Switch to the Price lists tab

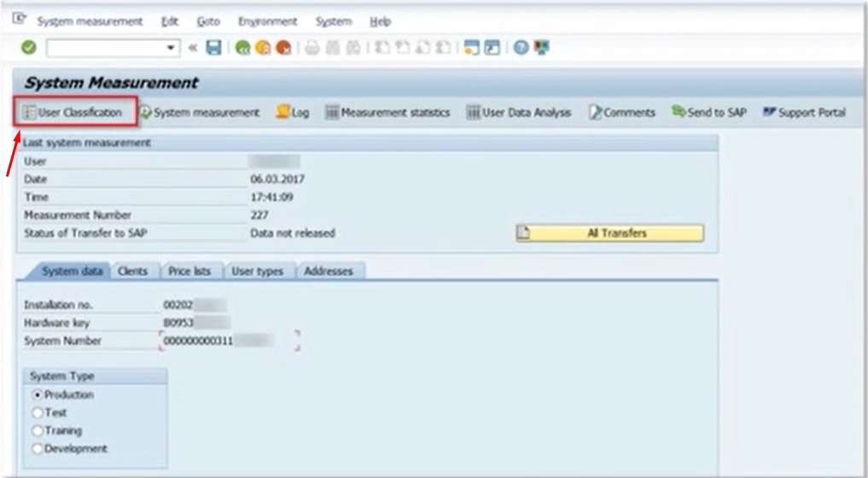click(x=189, y=271)
